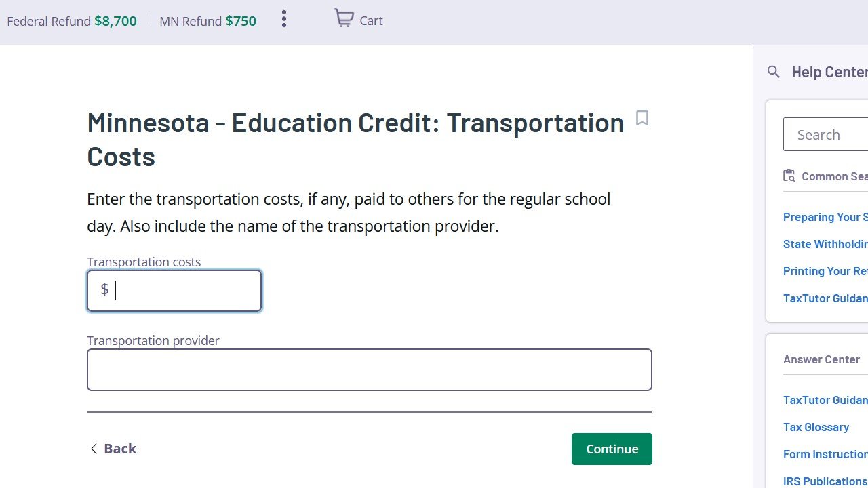Click the Common Searches clipboard icon

click(x=789, y=176)
